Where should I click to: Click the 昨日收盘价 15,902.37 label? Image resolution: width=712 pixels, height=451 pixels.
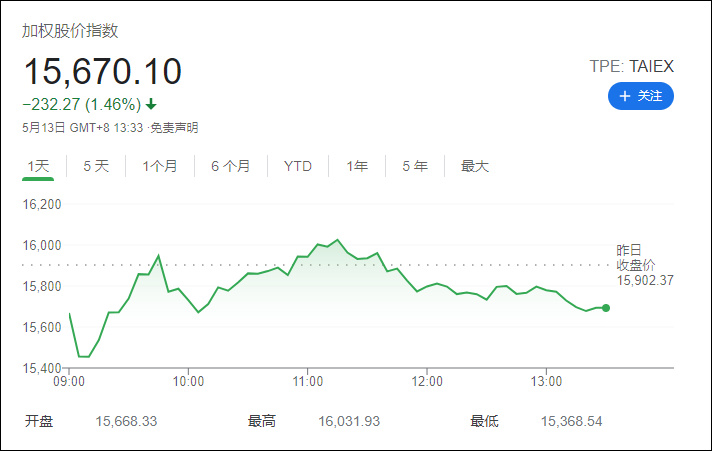point(645,265)
